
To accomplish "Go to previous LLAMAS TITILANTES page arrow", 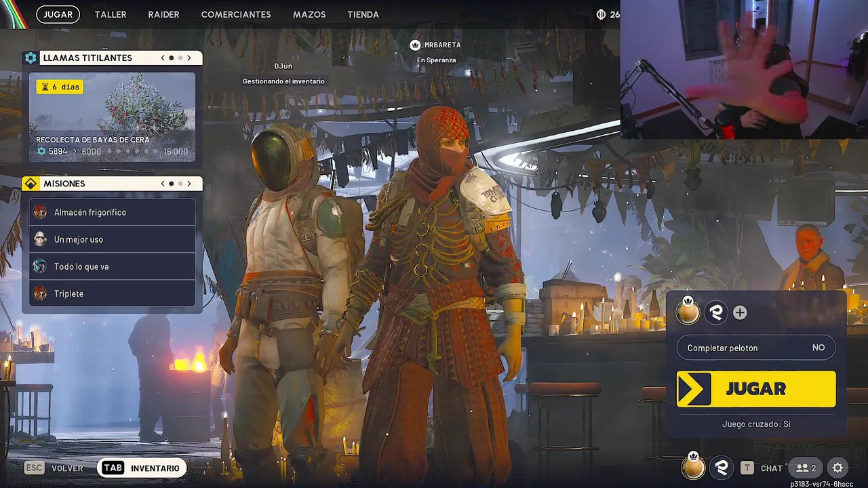I will 163,58.
